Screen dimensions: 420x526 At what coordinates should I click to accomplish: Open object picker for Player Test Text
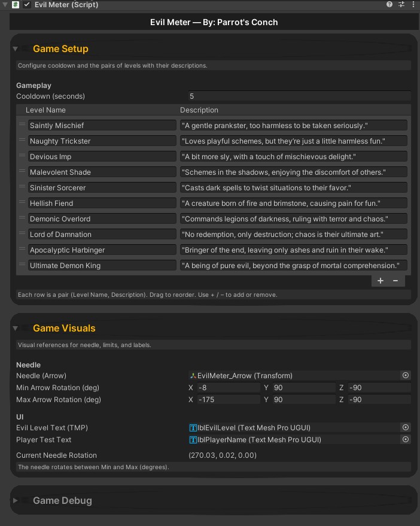click(x=405, y=439)
